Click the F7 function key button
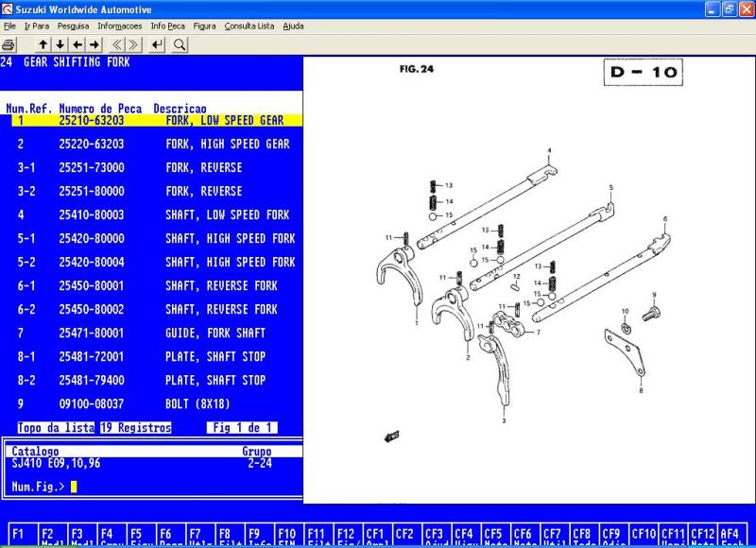Screen dimensions: 756x548 [201, 534]
